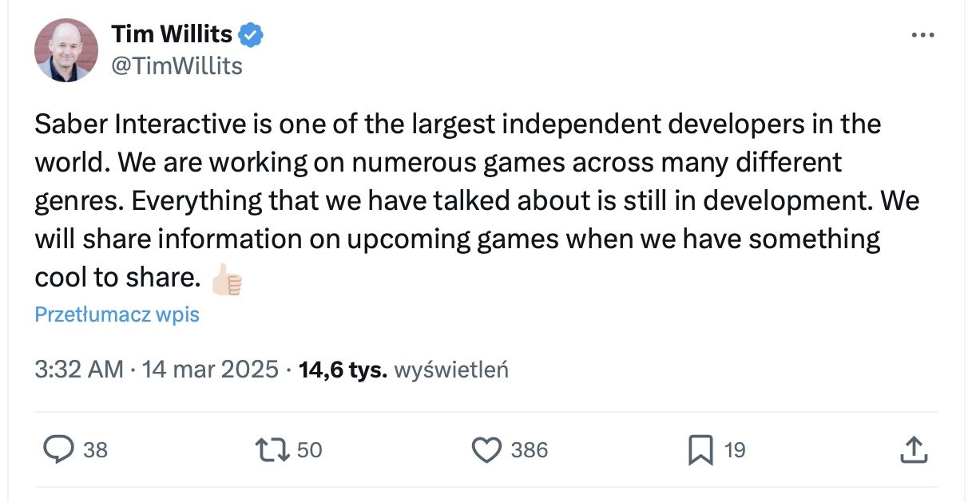The width and height of the screenshot is (980, 502).
Task: Click the Tim Willits display name
Action: (172, 34)
